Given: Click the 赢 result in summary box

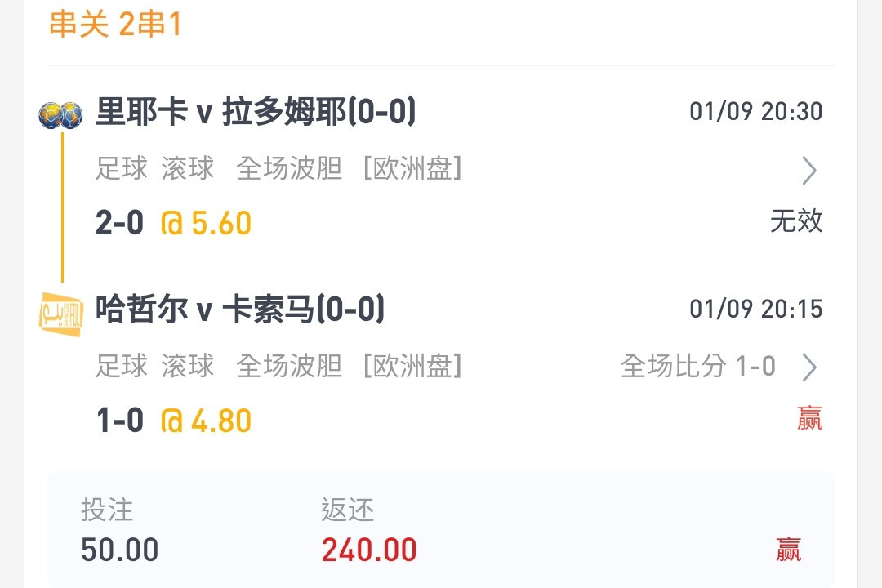Looking at the screenshot, I should click(789, 549).
